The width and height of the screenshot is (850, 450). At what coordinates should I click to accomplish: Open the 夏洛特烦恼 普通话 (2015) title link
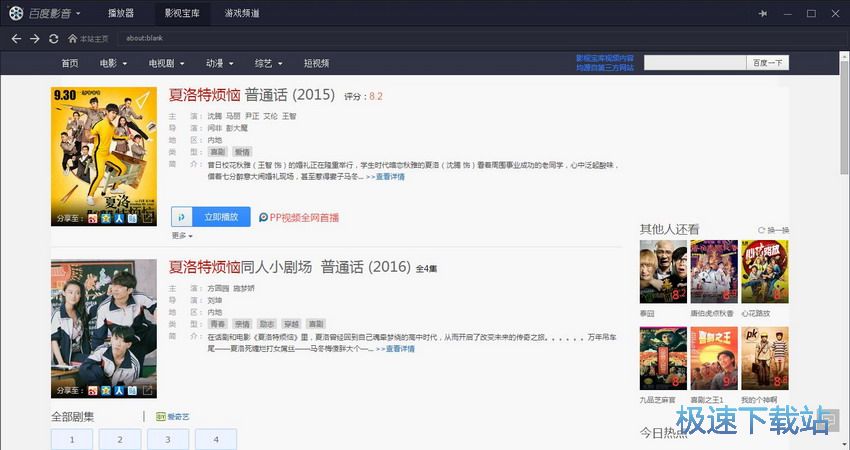(252, 95)
